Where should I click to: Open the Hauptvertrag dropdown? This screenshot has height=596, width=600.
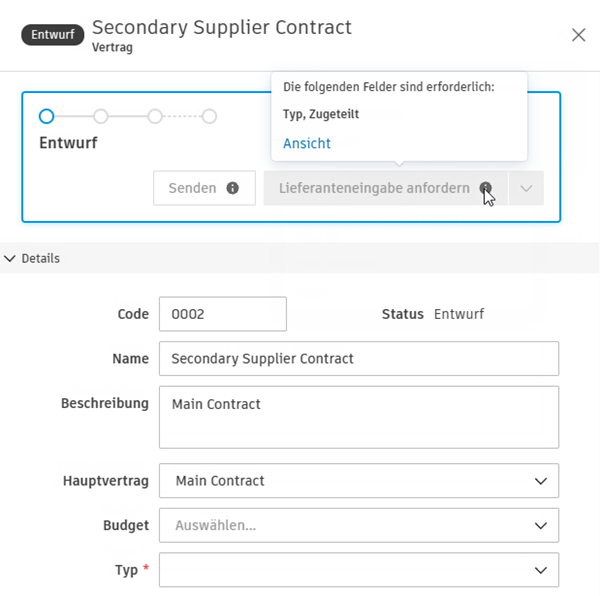coord(358,481)
